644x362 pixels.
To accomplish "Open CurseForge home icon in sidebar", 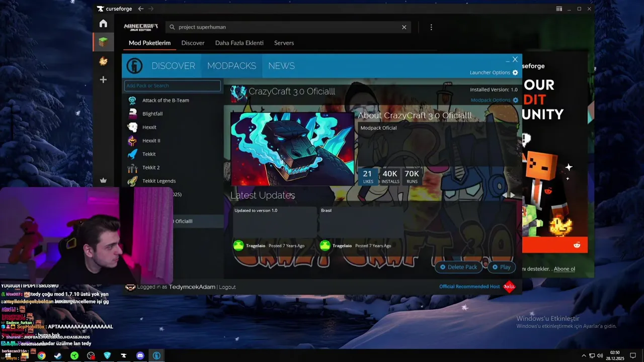I will [103, 24].
